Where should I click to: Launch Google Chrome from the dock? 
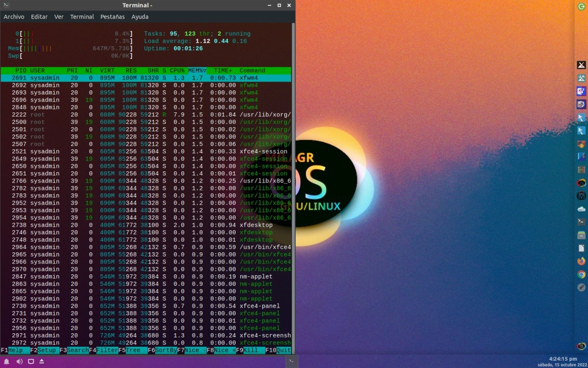581,274
